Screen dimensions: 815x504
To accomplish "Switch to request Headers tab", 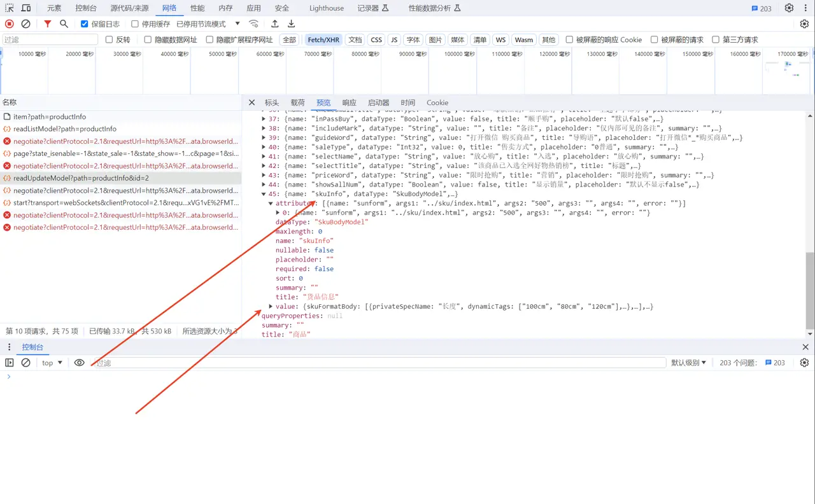I will pyautogui.click(x=272, y=102).
